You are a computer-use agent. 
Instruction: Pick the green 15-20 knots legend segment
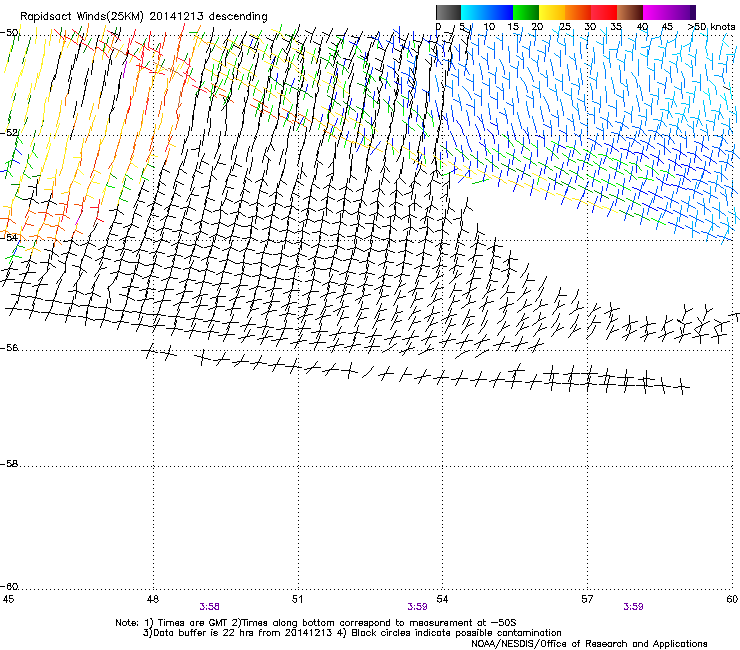pos(526,12)
